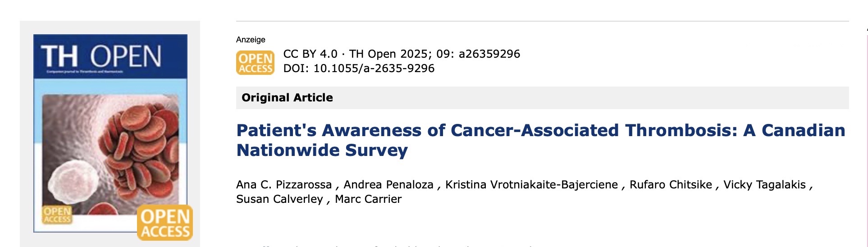This screenshot has width=868, height=247.
Task: Click the TH Open journal cover thumbnail
Action: pos(110,133)
